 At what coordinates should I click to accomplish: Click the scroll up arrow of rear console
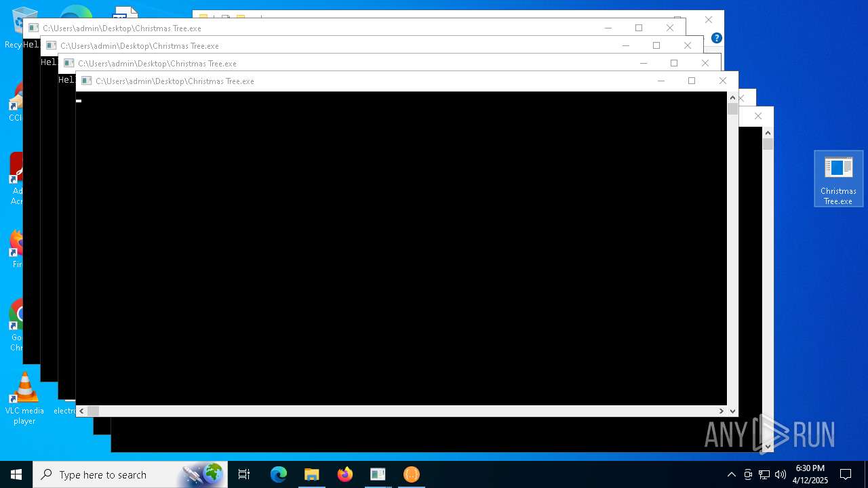(768, 133)
